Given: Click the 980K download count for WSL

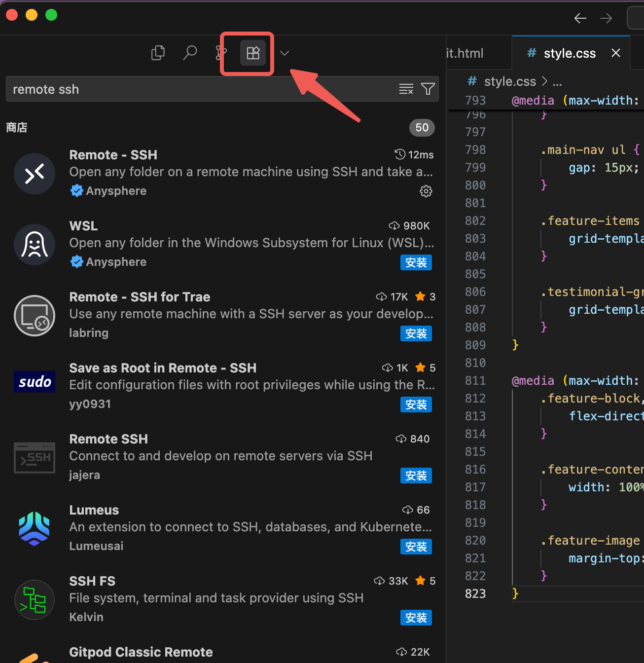Looking at the screenshot, I should coord(409,226).
